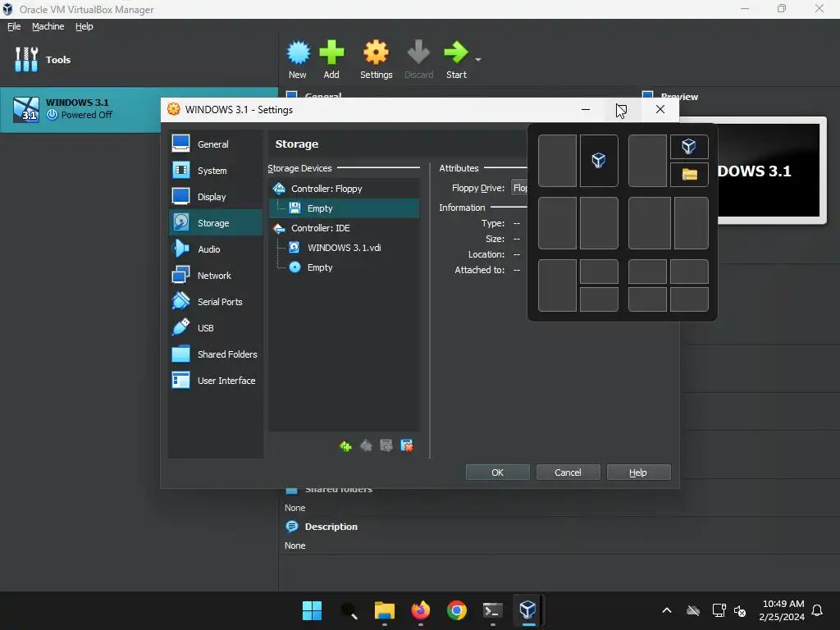Open the Floppy Drive combo box
840x630 pixels.
coord(519,188)
